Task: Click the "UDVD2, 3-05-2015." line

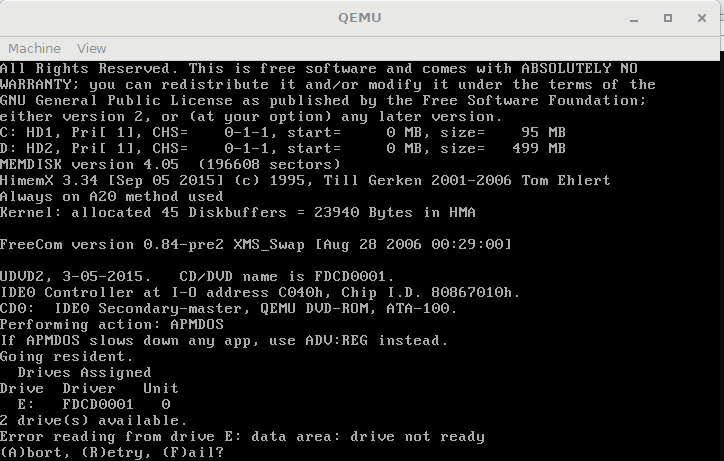Action: 197,276
